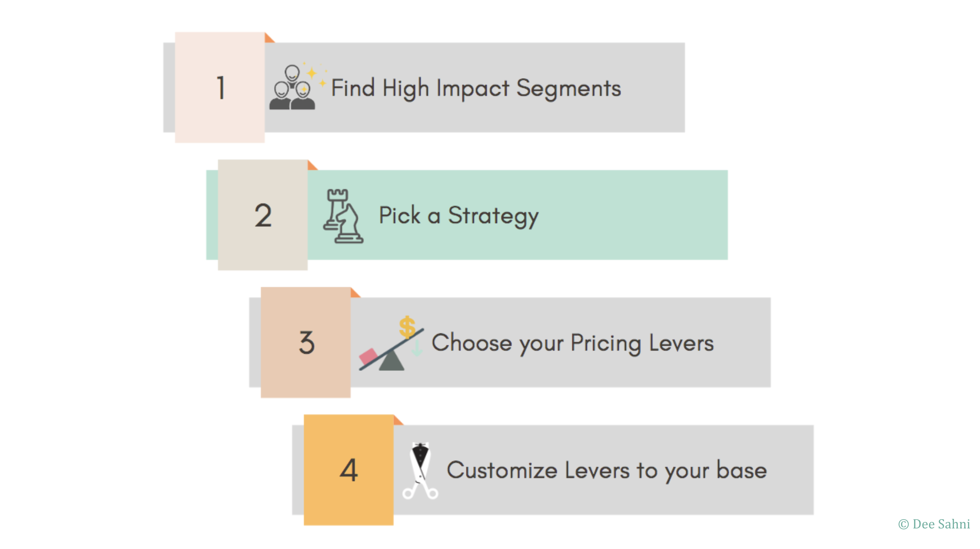
Task: Click the yellow dollar sign on seesaw
Action: click(x=407, y=327)
